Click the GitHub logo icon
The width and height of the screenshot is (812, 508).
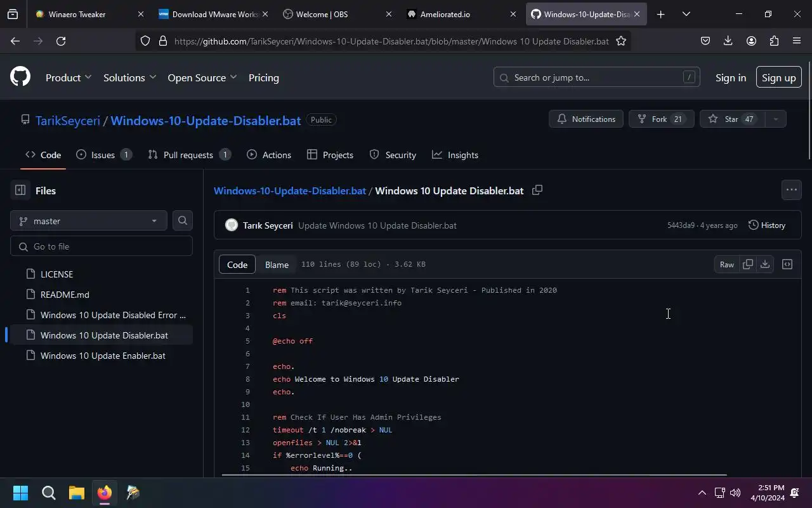click(20, 77)
